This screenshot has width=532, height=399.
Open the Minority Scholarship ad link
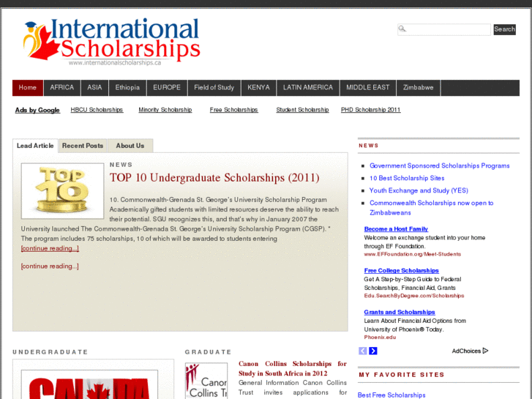(165, 110)
